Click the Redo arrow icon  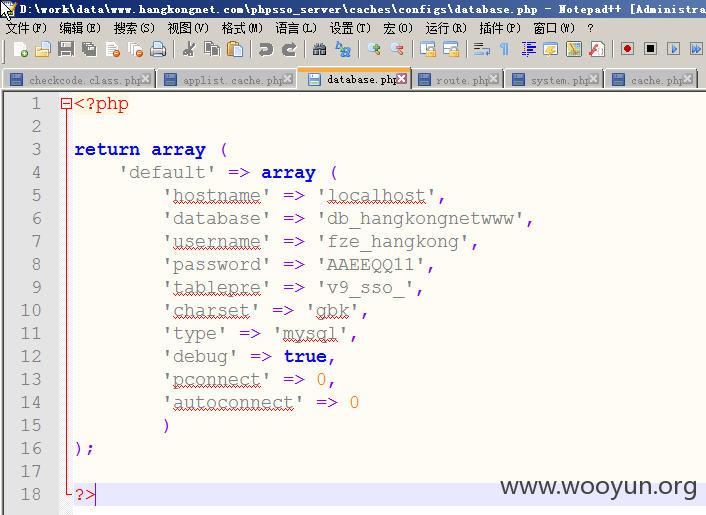pos(289,49)
